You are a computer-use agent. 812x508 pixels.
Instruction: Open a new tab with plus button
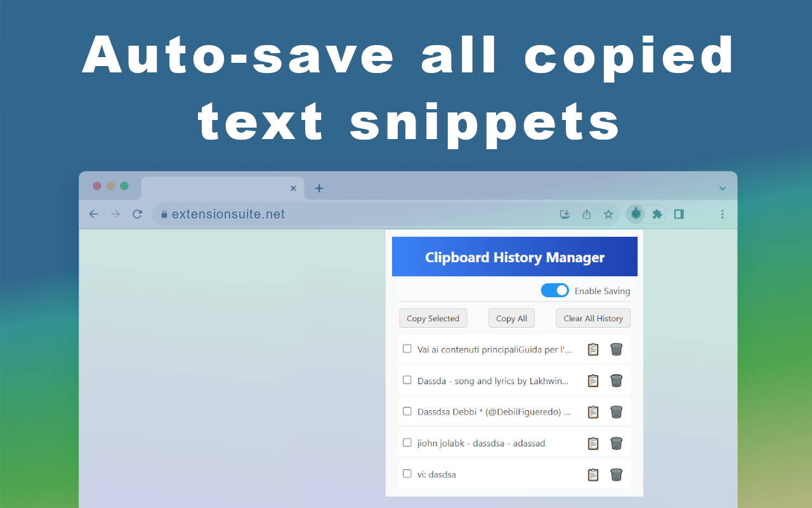tap(319, 188)
